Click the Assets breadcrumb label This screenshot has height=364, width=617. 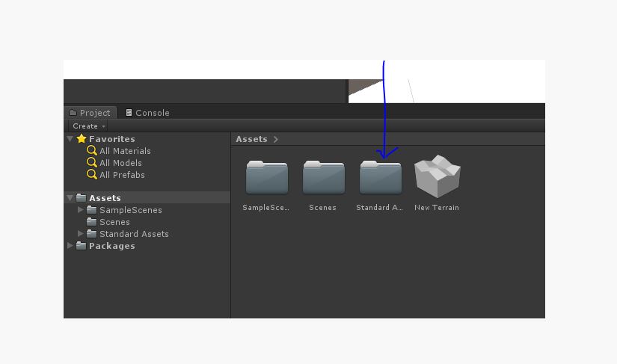point(251,139)
